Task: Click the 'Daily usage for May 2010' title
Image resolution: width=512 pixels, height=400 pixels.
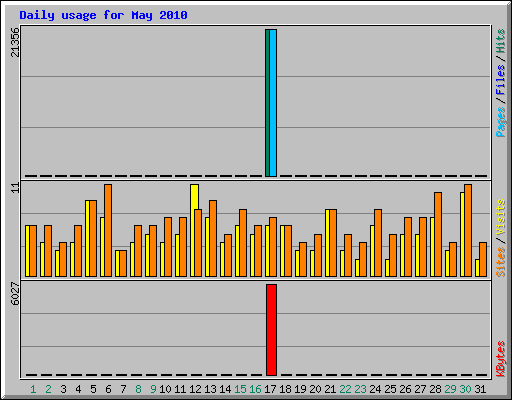Action: [x=103, y=15]
